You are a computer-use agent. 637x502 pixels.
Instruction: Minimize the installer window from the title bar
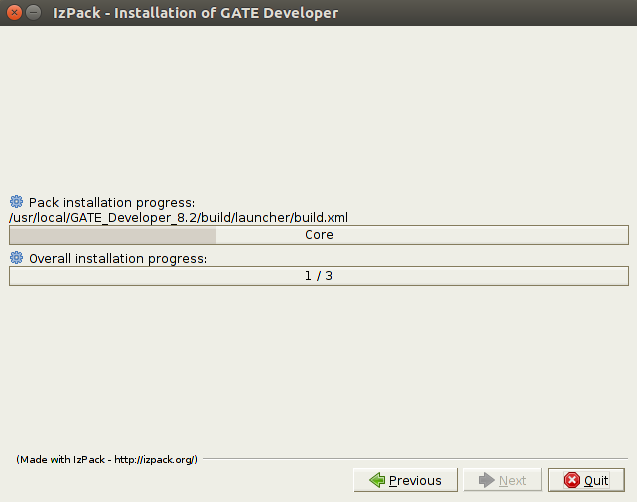(x=33, y=13)
